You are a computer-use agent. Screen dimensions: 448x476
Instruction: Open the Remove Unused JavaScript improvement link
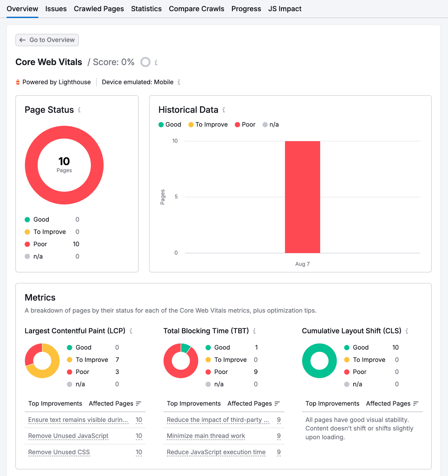pyautogui.click(x=68, y=436)
